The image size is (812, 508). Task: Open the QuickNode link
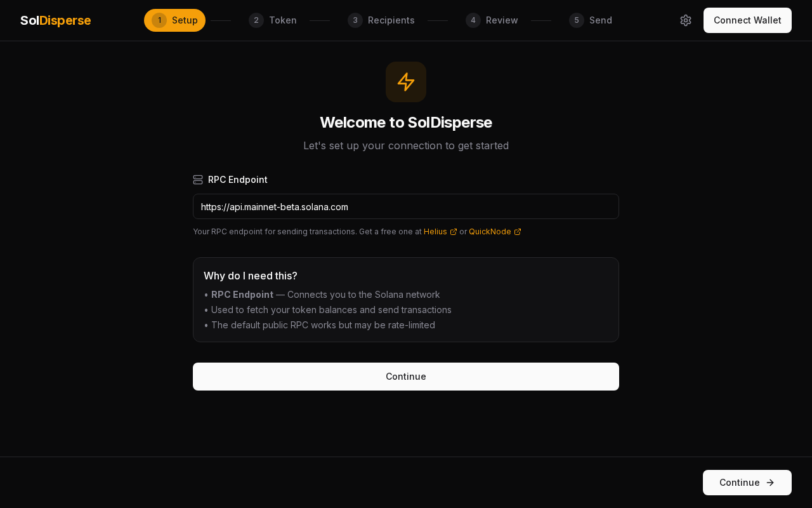point(490,232)
